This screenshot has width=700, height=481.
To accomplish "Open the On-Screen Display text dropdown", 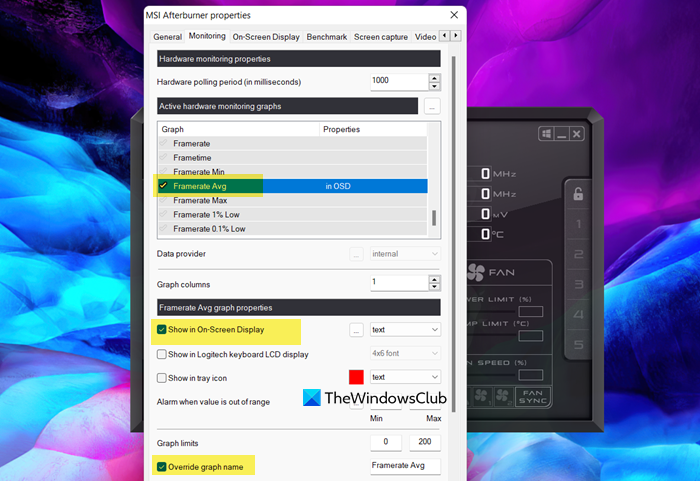I will coord(405,330).
